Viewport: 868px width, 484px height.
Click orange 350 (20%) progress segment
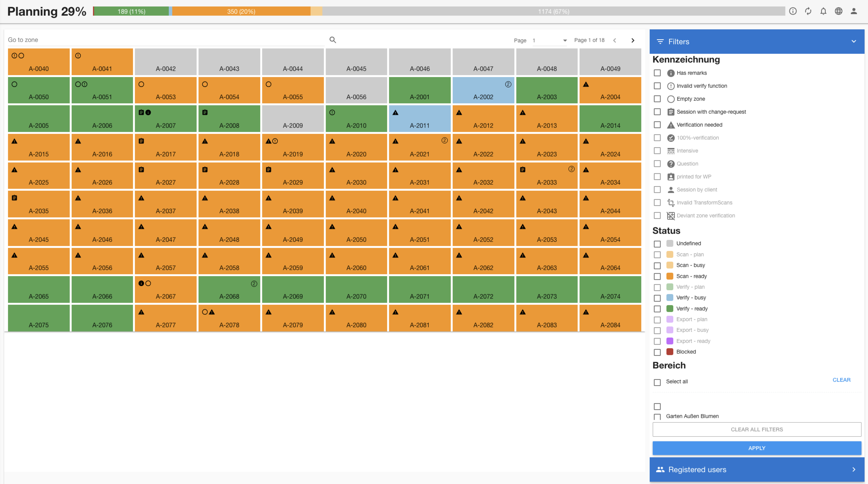(241, 11)
